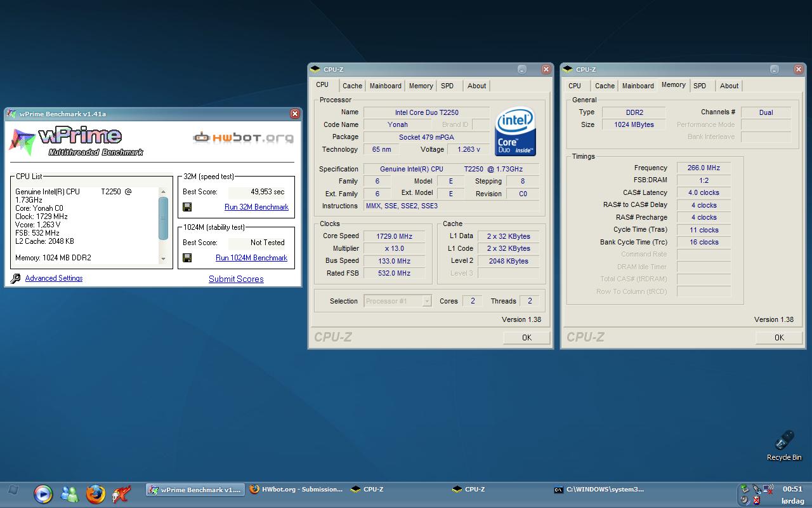Select Cache tab in right CPU-Z window

pos(605,86)
